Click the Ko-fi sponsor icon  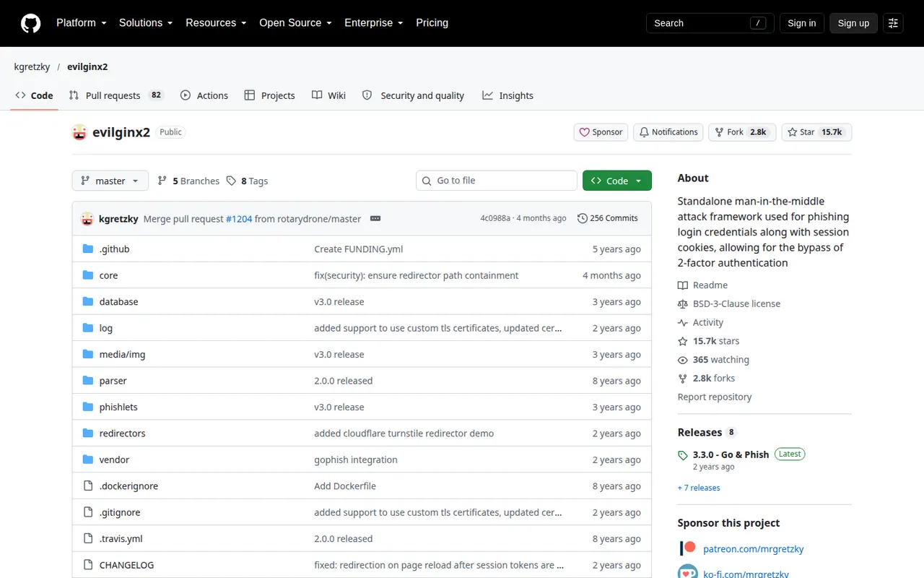pyautogui.click(x=688, y=572)
